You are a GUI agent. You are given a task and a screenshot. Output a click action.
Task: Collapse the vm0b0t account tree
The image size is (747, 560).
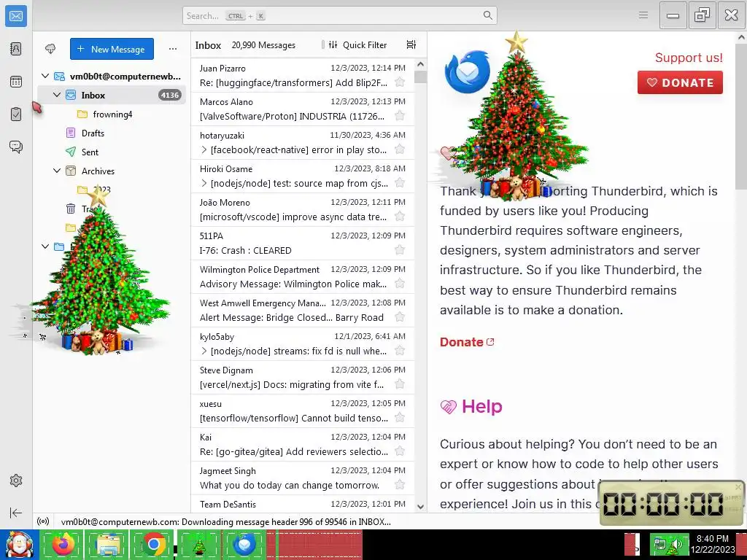pyautogui.click(x=44, y=76)
